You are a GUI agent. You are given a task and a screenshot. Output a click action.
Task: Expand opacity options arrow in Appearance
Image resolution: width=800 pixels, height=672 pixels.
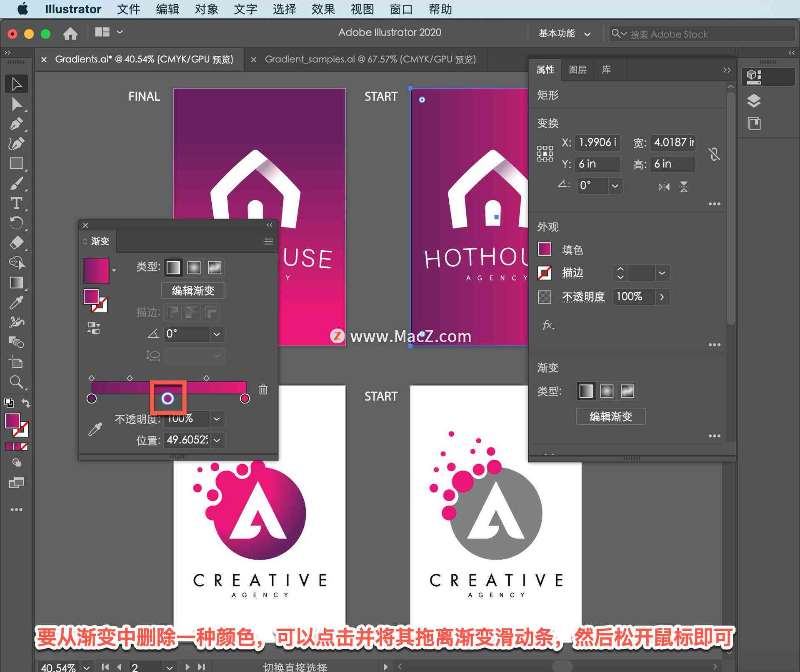coord(662,297)
